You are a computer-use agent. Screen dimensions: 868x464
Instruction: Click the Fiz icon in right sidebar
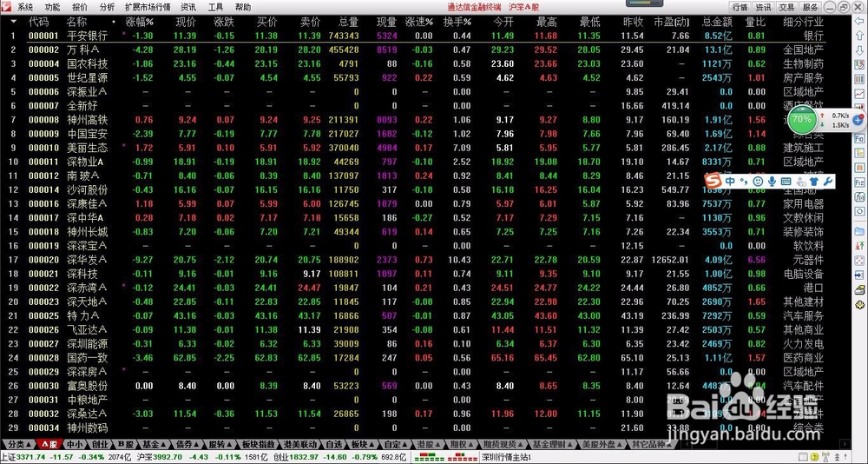(859, 182)
